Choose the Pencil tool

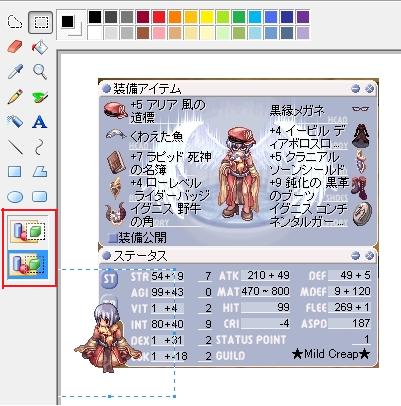[15, 97]
